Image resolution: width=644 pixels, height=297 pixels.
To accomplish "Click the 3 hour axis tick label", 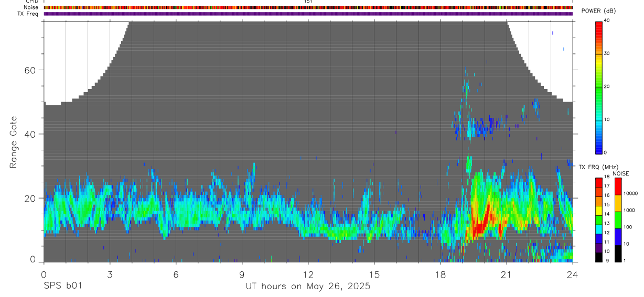I will 110,274.
